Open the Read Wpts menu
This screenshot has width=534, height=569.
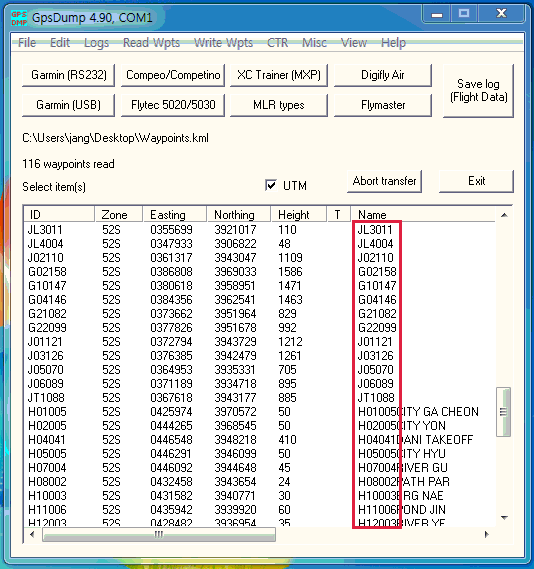[x=151, y=43]
